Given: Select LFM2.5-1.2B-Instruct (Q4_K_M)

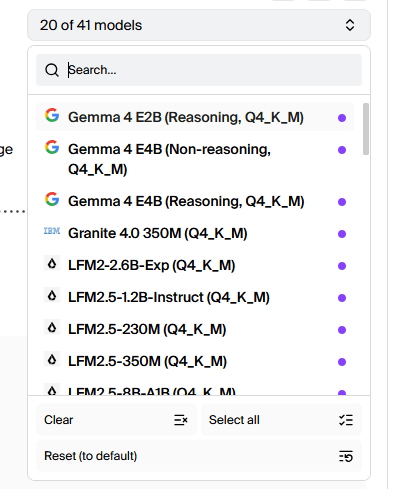Looking at the screenshot, I should tap(195, 297).
